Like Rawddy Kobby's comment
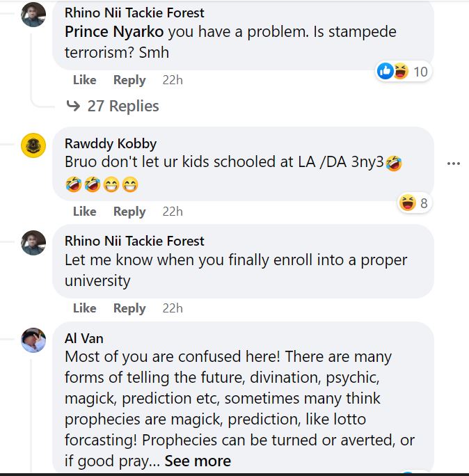The image size is (469, 476). point(84,212)
